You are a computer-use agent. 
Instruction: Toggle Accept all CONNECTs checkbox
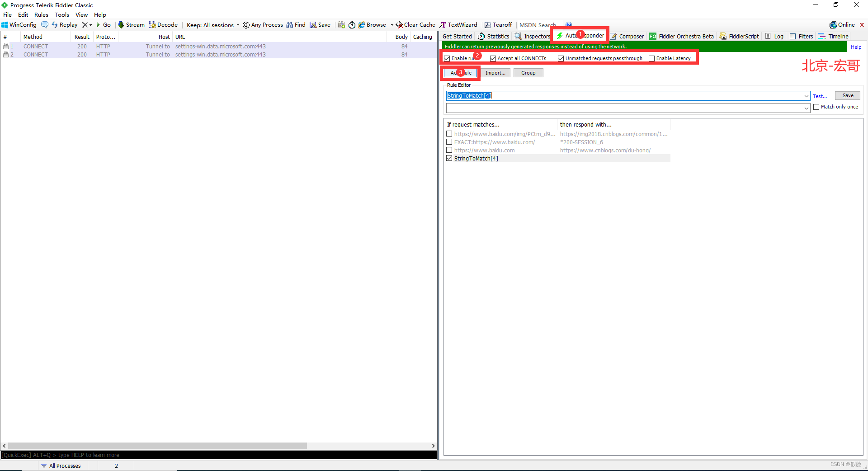click(x=493, y=58)
